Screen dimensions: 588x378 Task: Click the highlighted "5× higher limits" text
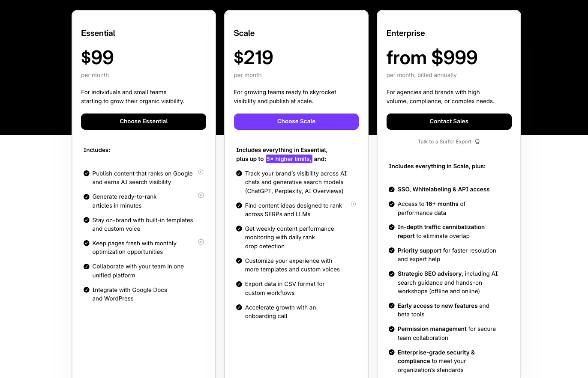click(x=288, y=158)
